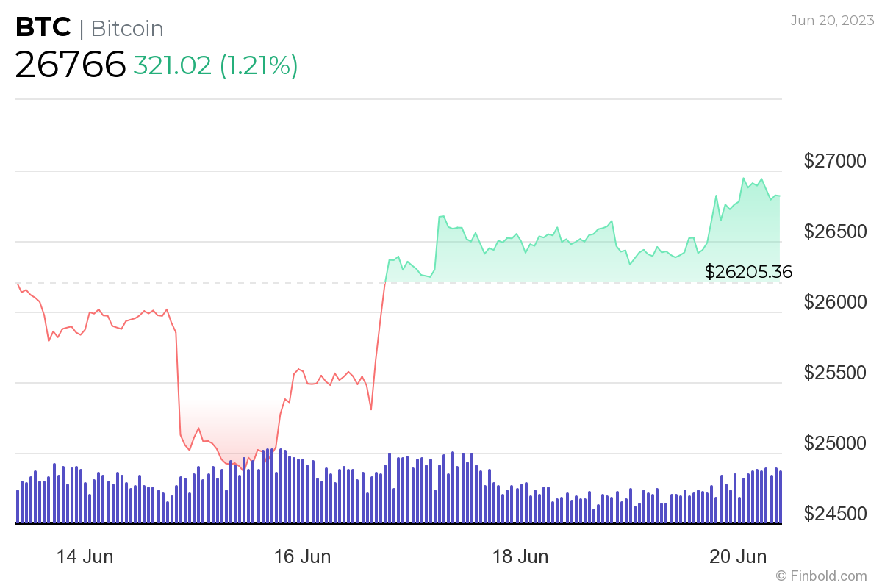Click the BTC ticker symbol
This screenshot has height=588, width=882.
click(43, 27)
